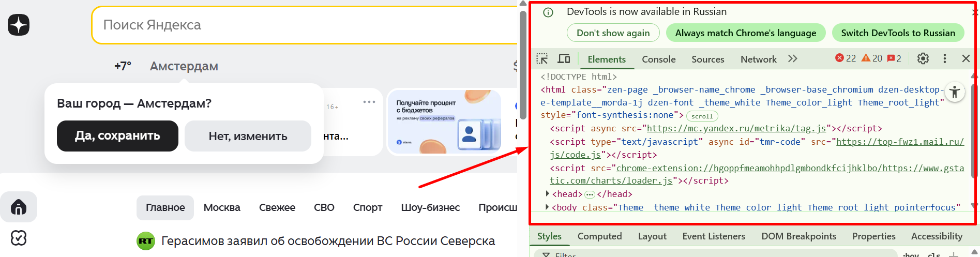Toggle the device toolbar icon
Screen dimensions: 980x257
(x=564, y=59)
